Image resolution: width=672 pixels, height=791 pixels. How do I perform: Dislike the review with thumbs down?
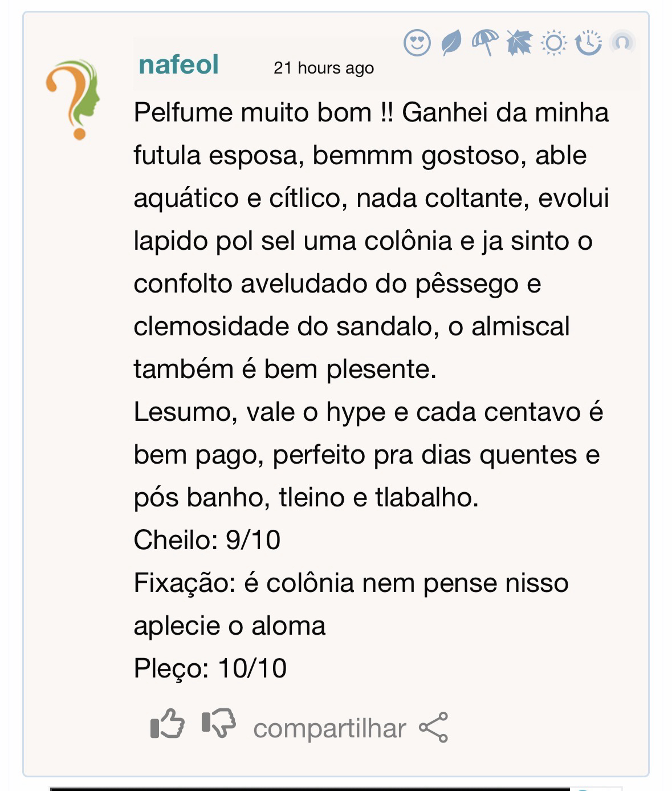tap(219, 724)
